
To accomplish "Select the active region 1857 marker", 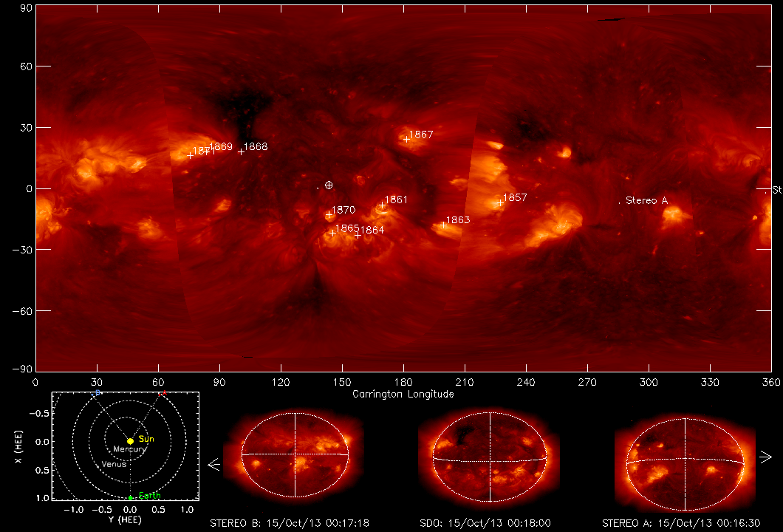I will pyautogui.click(x=500, y=202).
